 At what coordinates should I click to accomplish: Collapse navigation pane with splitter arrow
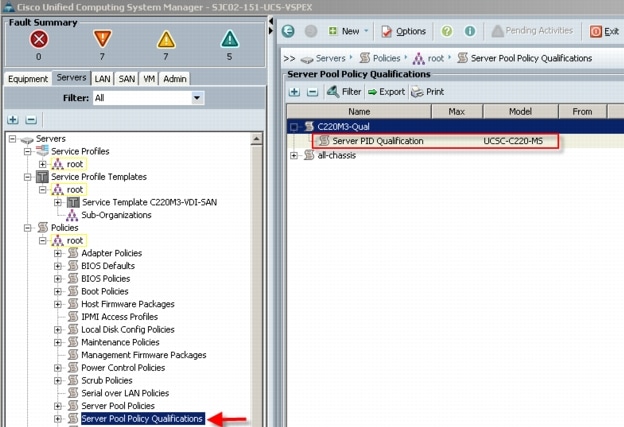coord(271,21)
